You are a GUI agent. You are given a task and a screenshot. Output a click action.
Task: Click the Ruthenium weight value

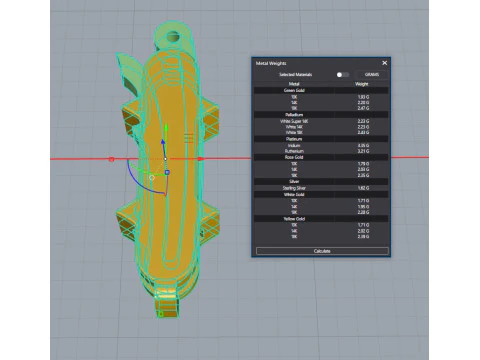pos(363,151)
